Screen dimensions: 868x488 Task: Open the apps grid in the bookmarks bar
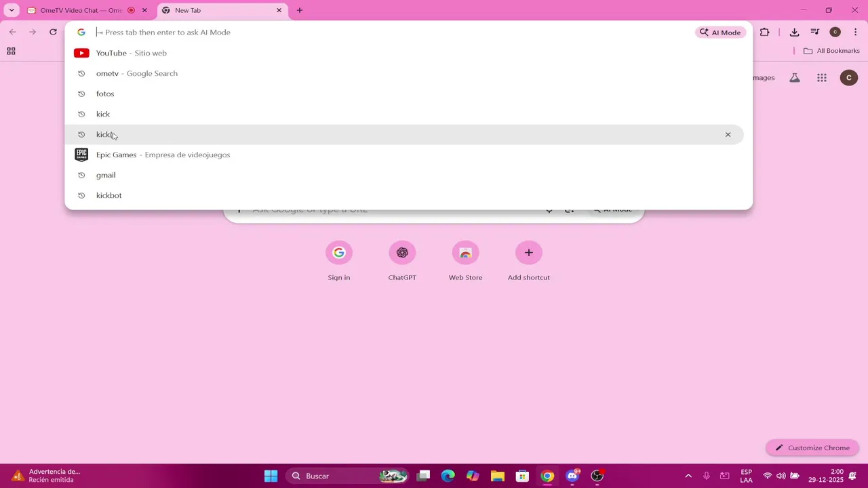coord(11,51)
